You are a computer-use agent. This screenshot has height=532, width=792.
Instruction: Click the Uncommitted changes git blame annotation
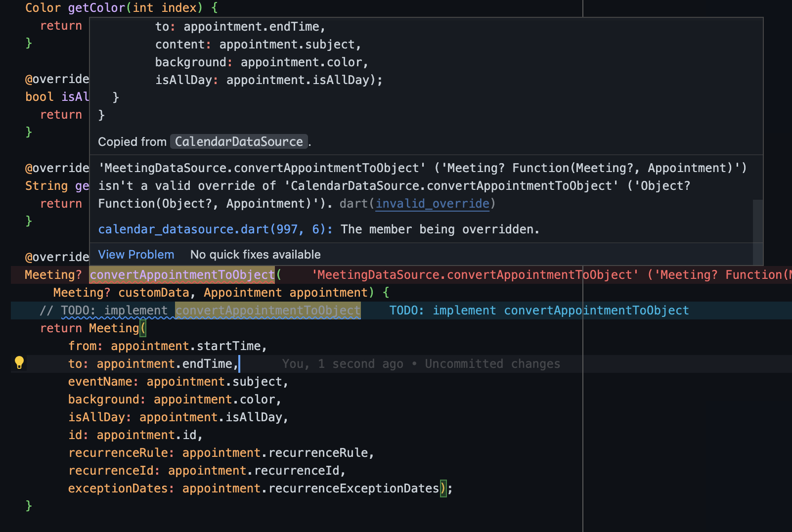[x=492, y=364]
